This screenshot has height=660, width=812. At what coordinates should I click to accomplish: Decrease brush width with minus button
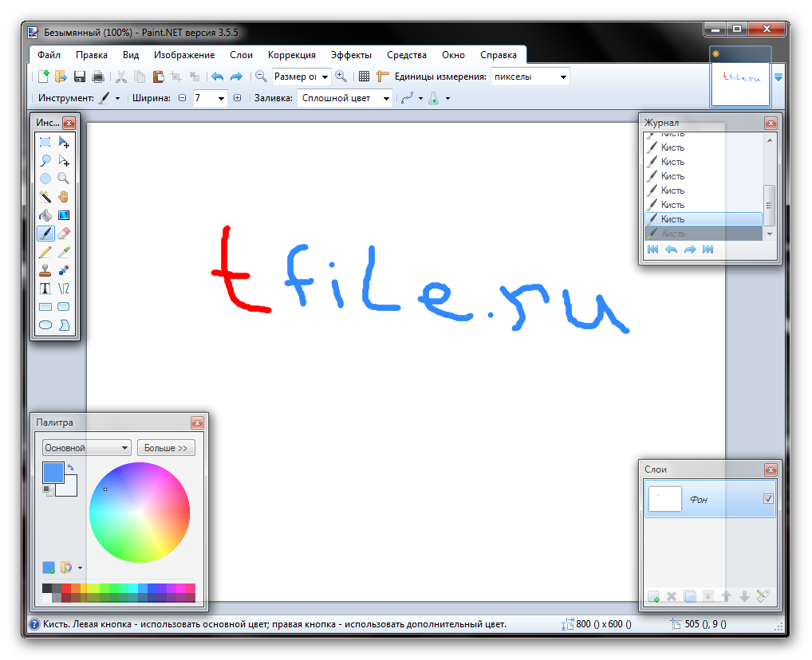point(183,98)
